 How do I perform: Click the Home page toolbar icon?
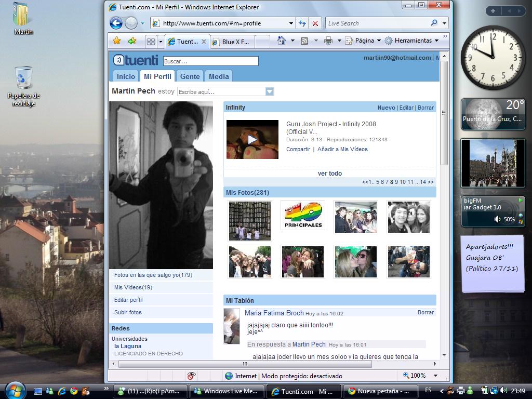click(281, 41)
